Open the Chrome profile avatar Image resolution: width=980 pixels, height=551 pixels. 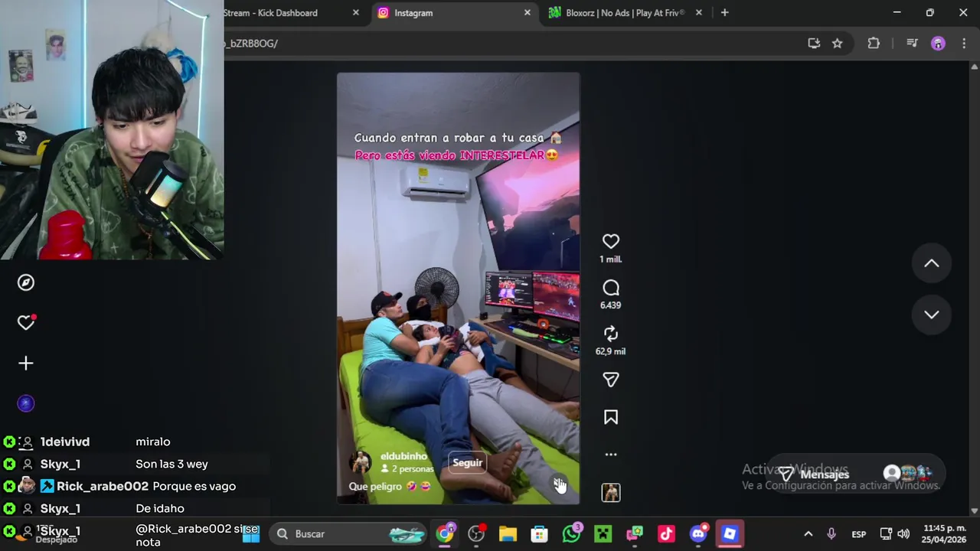coord(938,44)
